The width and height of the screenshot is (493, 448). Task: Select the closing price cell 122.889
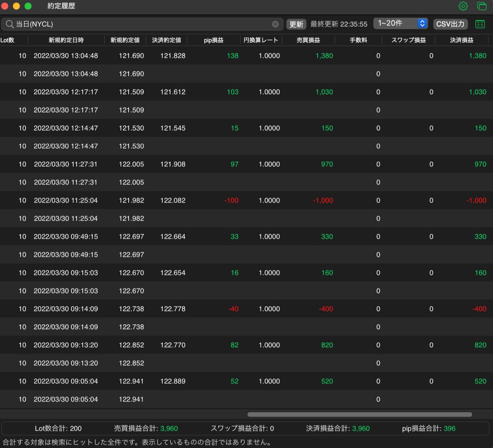173,381
